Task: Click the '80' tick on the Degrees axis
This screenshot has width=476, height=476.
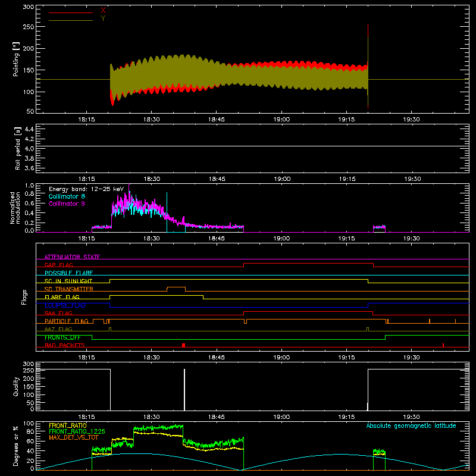Action: tap(30, 431)
